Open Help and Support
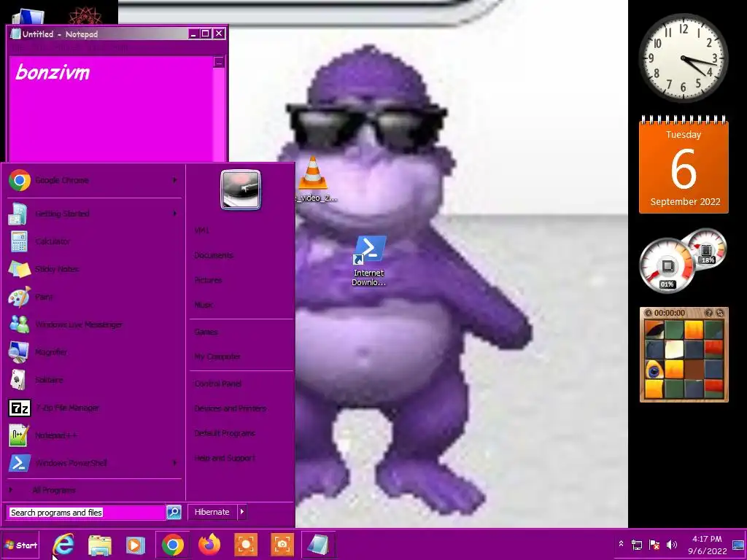 225,458
